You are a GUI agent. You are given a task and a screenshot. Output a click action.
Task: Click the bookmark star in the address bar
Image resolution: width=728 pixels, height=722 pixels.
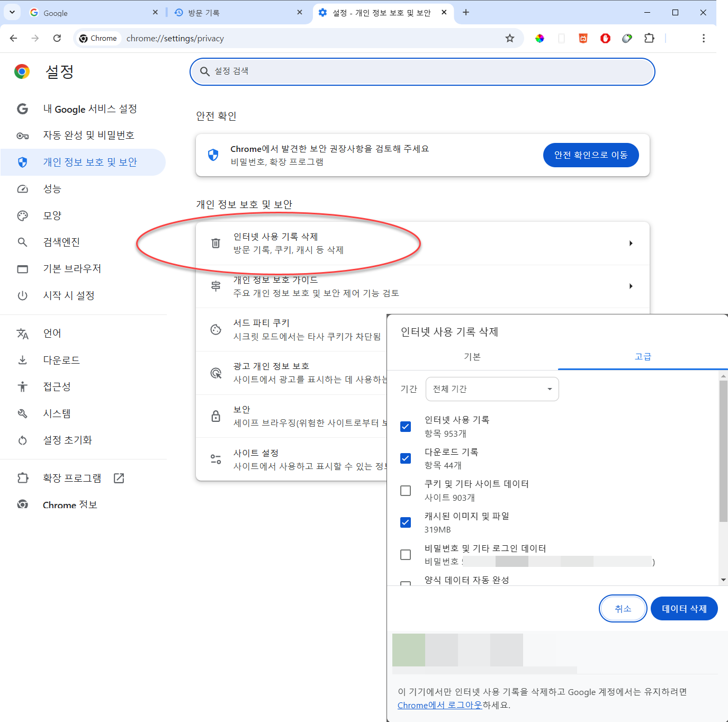(x=509, y=38)
